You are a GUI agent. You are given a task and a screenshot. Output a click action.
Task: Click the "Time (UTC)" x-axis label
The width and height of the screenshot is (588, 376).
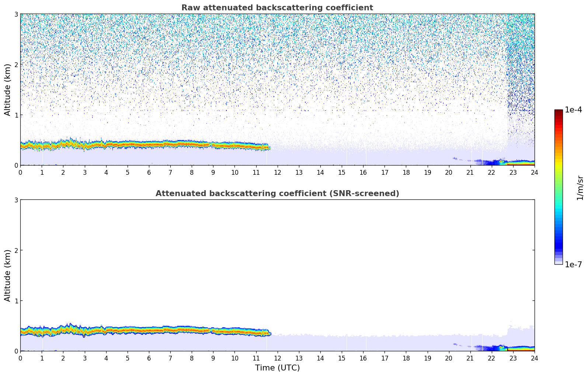277,368
